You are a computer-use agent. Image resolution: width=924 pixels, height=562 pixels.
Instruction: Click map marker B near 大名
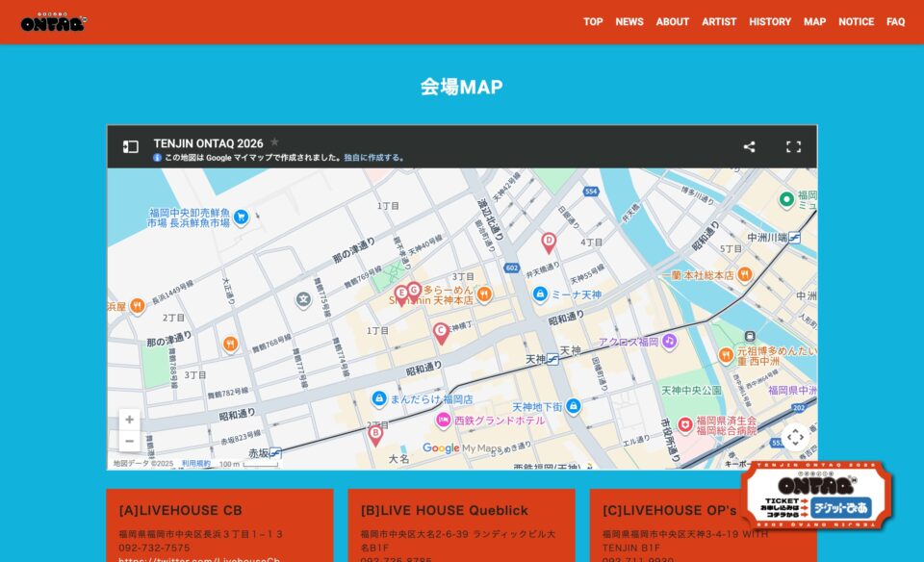(374, 432)
